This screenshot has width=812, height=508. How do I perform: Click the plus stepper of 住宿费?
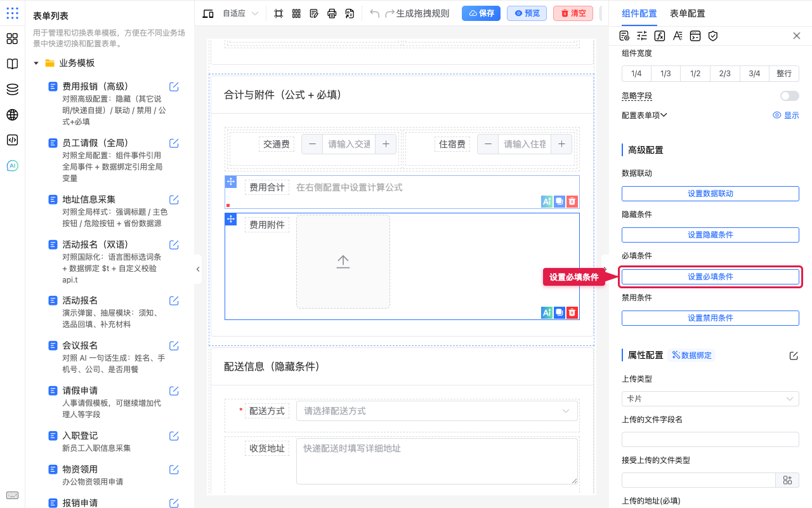pyautogui.click(x=561, y=144)
